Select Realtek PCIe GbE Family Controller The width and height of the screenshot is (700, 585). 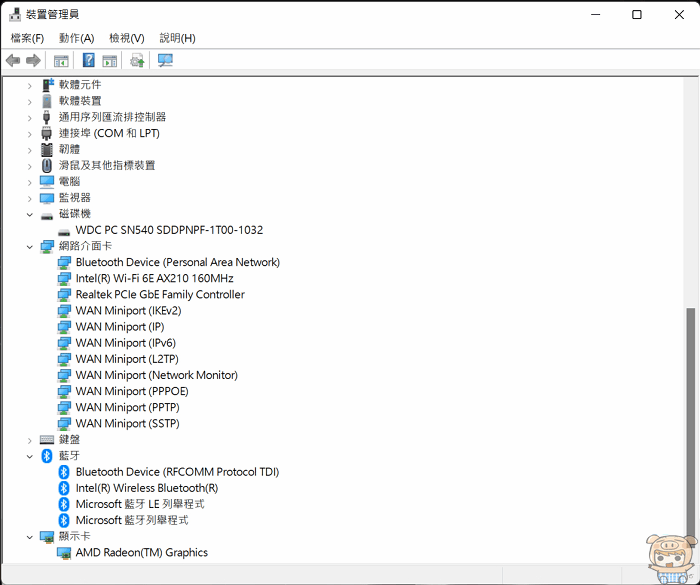tap(160, 294)
